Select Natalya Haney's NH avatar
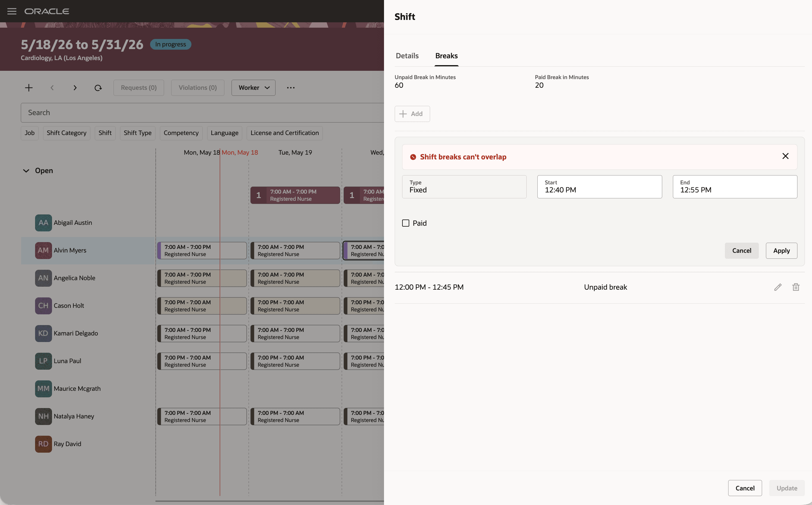This screenshot has height=505, width=812. coord(43,416)
